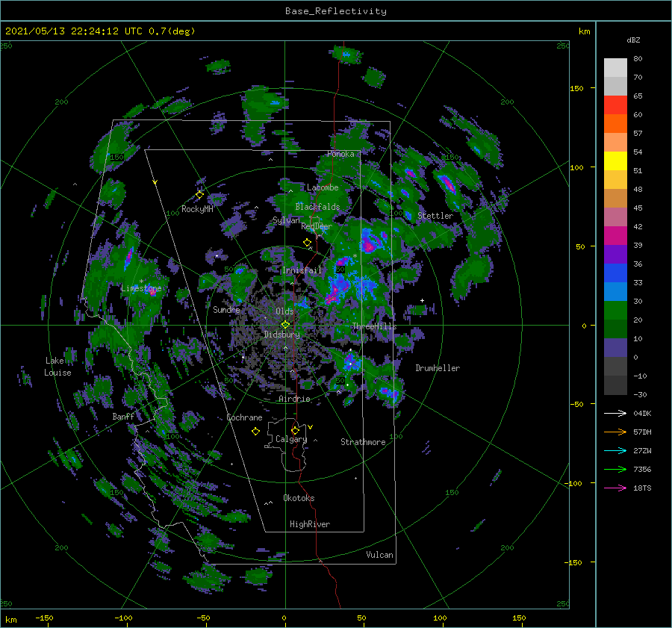
Task: Click the Lacombe label
Action: pyautogui.click(x=323, y=187)
